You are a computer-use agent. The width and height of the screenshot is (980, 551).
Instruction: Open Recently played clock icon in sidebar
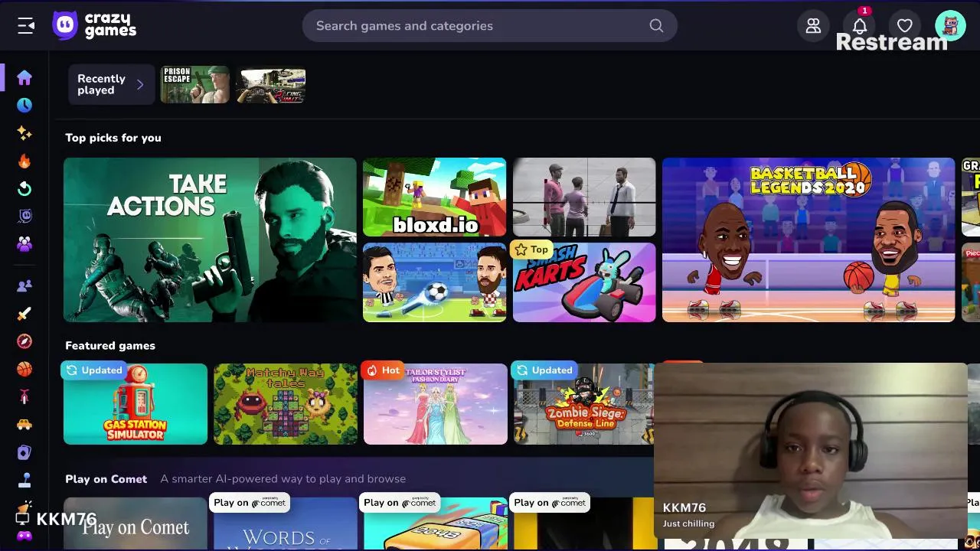point(24,105)
